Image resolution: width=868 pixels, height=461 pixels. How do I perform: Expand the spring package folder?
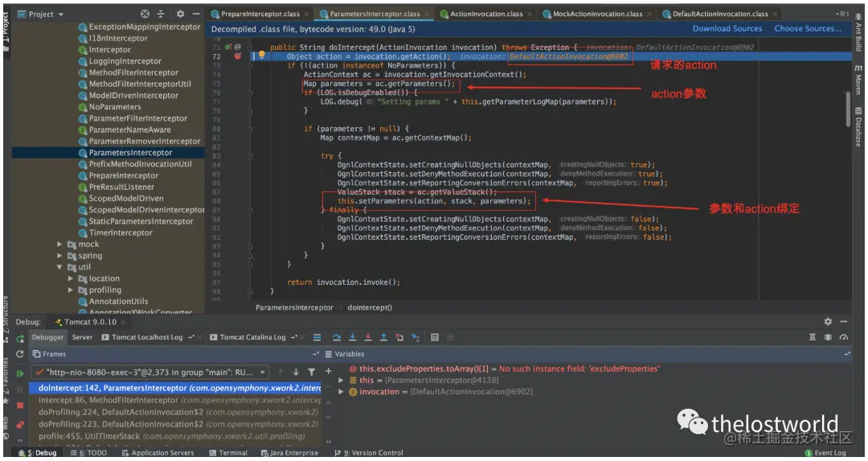[59, 255]
